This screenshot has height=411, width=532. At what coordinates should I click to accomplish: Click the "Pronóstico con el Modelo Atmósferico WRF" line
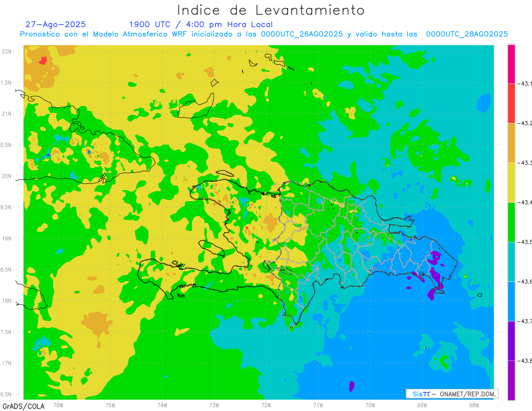click(264, 34)
